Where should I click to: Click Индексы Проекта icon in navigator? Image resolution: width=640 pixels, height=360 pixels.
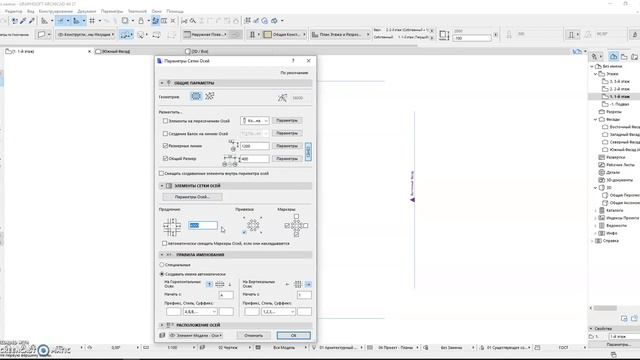point(602,218)
